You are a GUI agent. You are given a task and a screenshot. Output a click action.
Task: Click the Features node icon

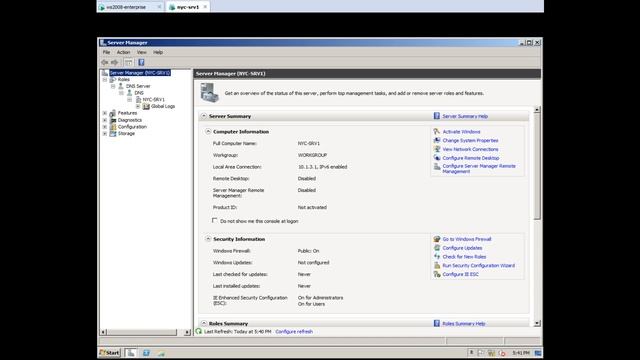[113, 113]
